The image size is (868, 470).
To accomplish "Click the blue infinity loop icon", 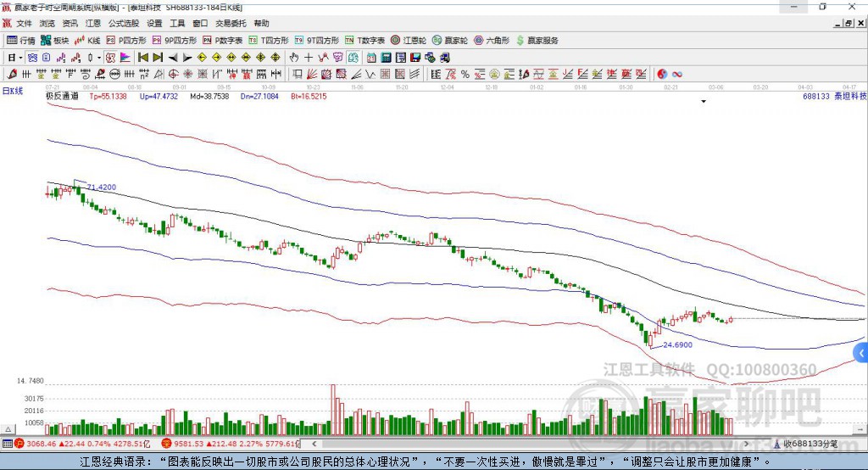I will pos(677,75).
